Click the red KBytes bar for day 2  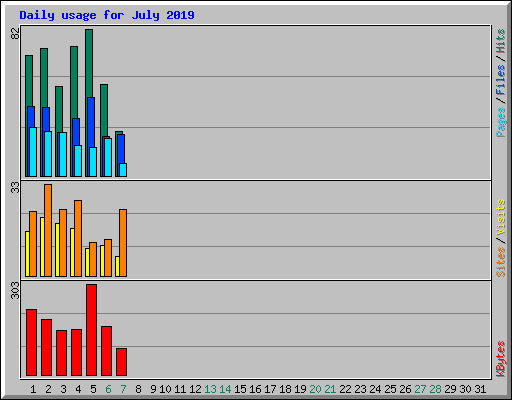[x=46, y=348]
